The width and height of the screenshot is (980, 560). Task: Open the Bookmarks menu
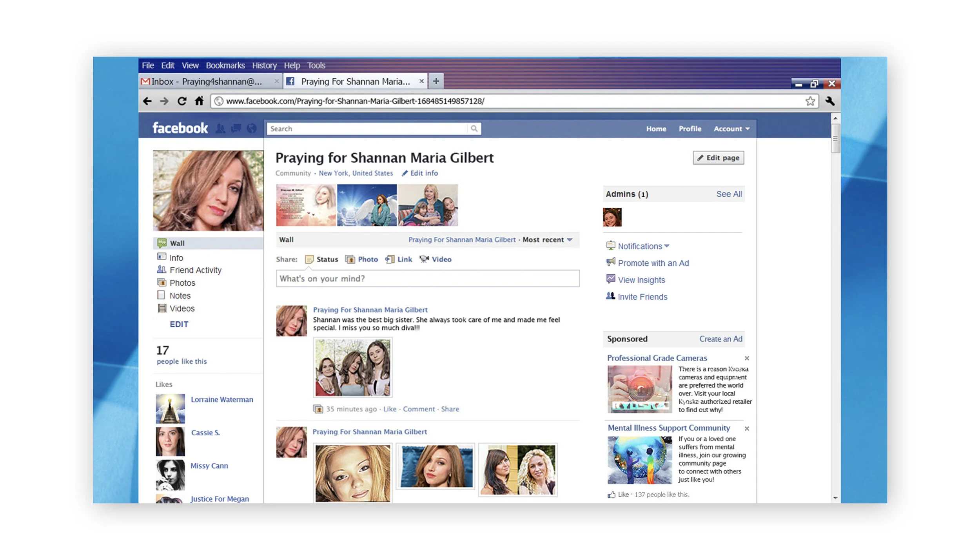(x=225, y=65)
